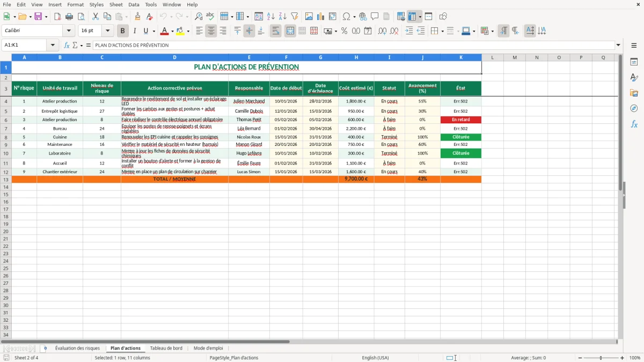644x362 pixels.
Task: Toggle Bold formatting
Action: coord(122,31)
